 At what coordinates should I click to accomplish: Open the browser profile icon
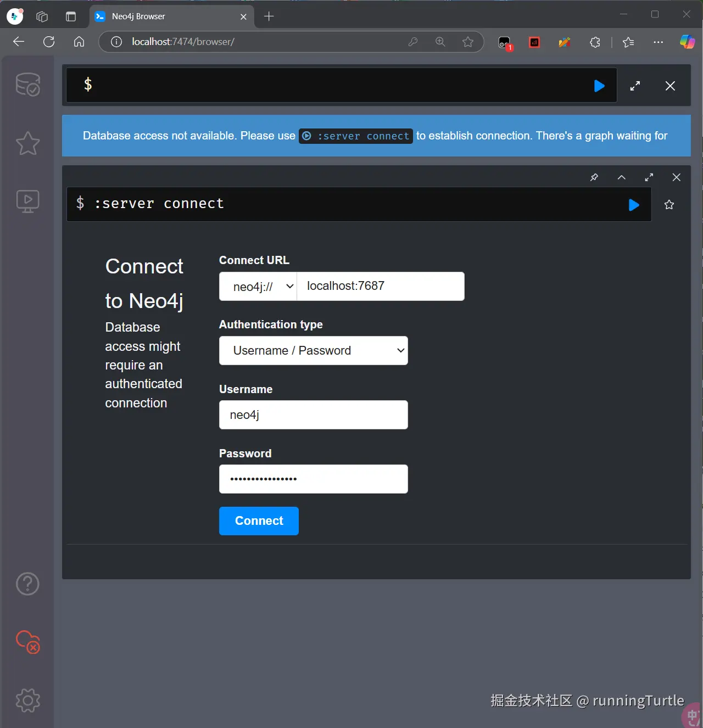point(15,16)
